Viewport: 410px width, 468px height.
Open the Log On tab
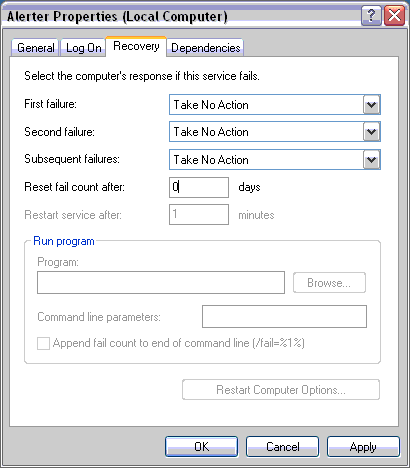click(x=83, y=48)
